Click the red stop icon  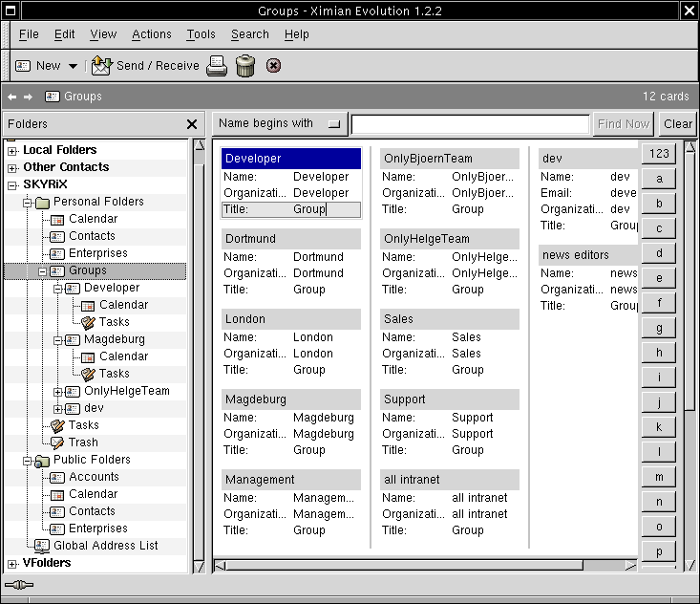click(273, 66)
